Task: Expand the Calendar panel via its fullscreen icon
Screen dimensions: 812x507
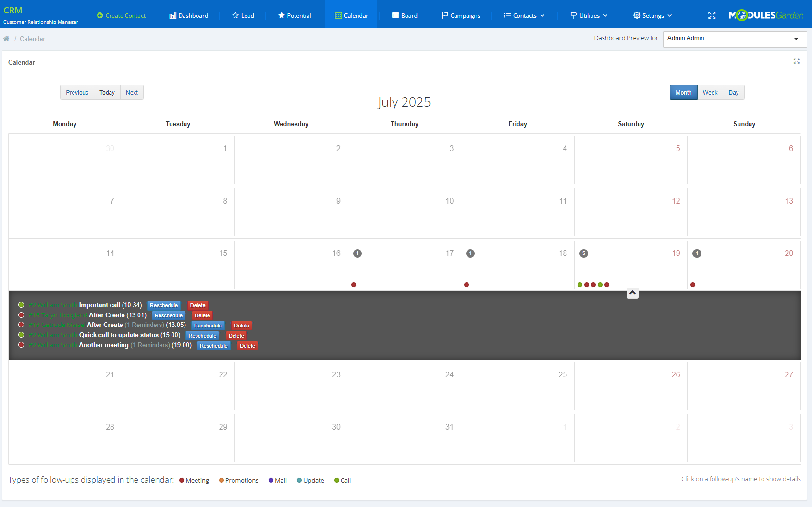Action: 797,61
